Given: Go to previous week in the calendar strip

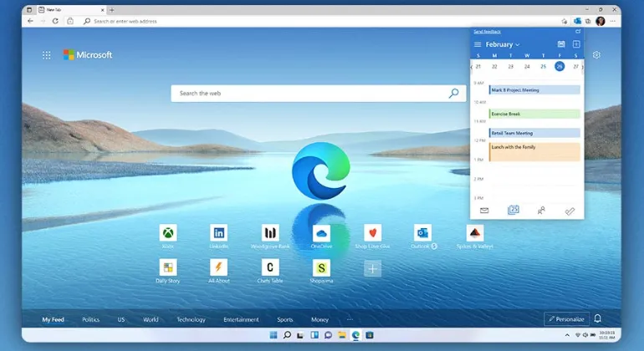Looking at the screenshot, I should [472, 67].
